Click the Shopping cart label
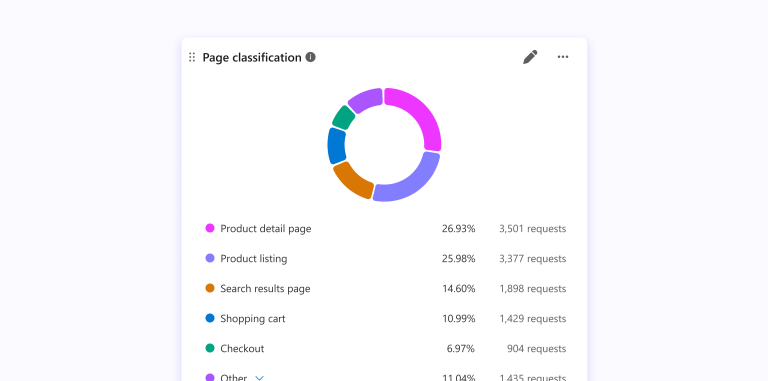This screenshot has height=381, width=768. click(x=253, y=319)
